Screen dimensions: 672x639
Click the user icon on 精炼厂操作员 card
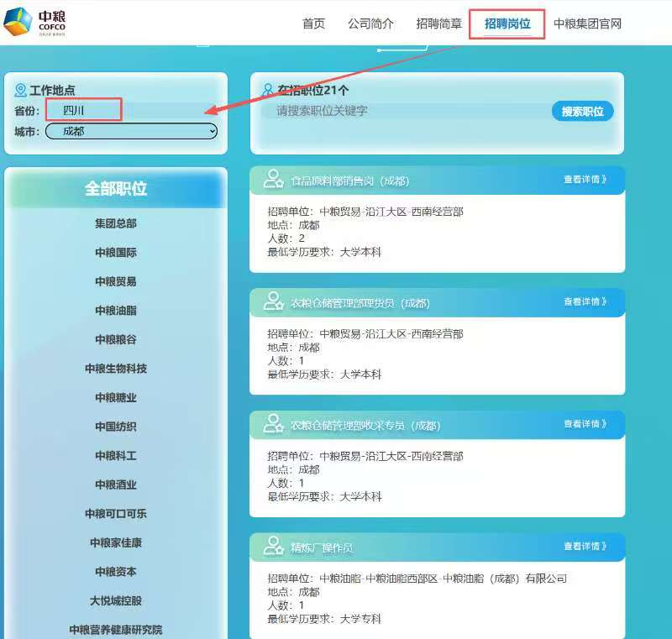click(273, 547)
